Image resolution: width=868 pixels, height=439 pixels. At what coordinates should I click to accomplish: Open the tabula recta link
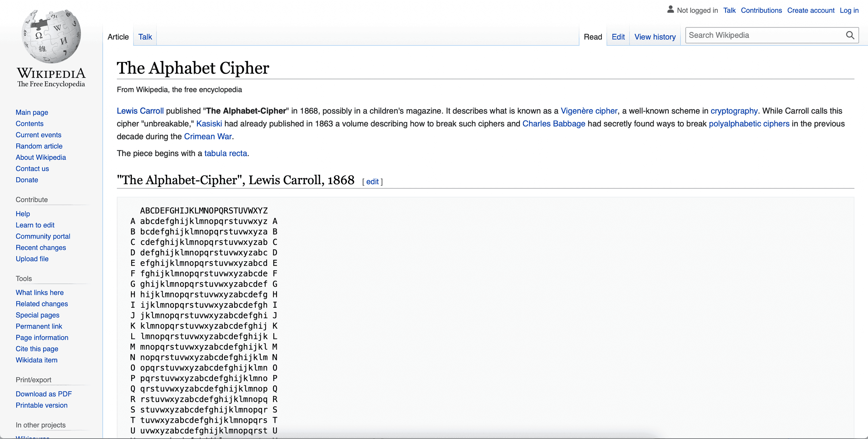(x=225, y=153)
